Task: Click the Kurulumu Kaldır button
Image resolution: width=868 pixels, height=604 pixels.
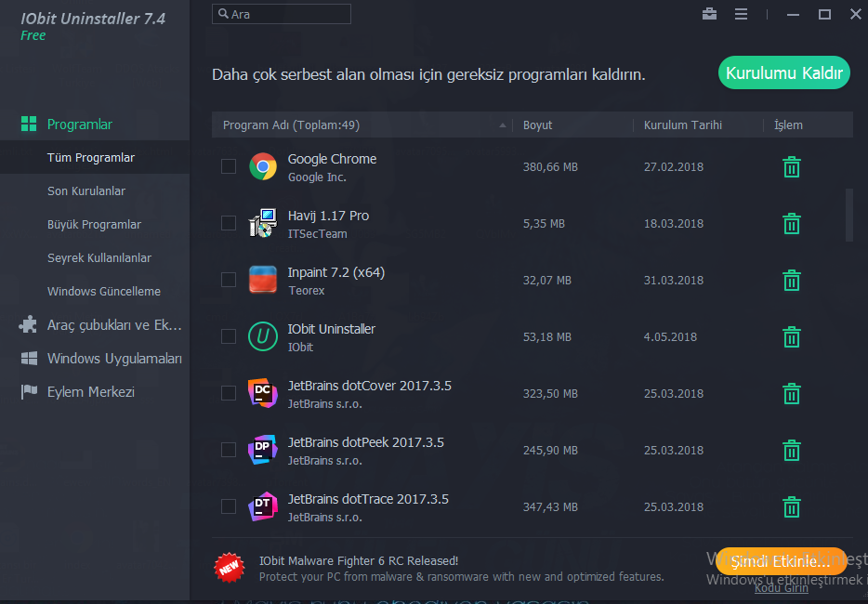Action: tap(783, 72)
